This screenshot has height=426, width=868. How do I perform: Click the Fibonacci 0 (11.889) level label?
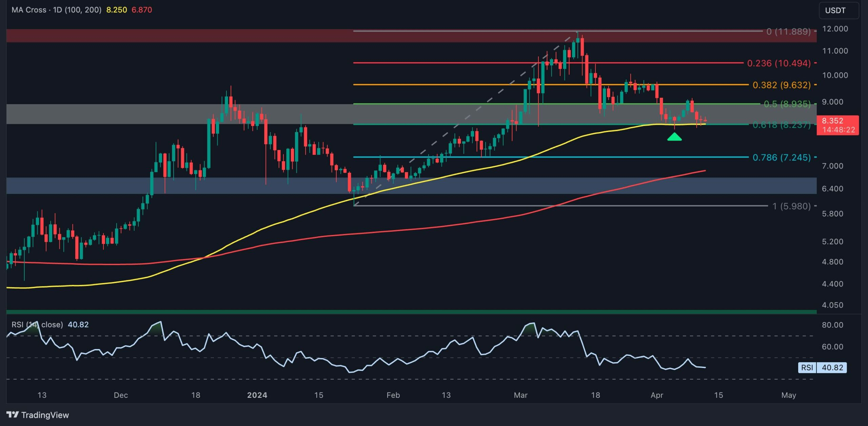[788, 32]
